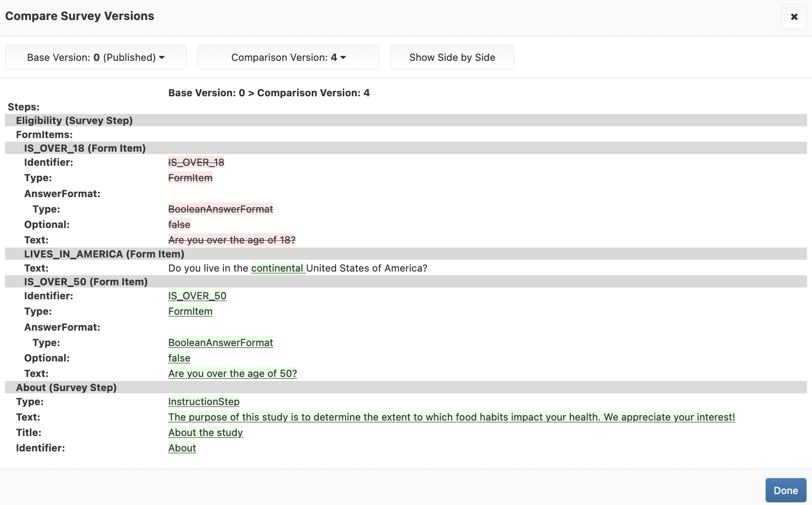Expand the Comparison Version dropdown

(x=288, y=57)
